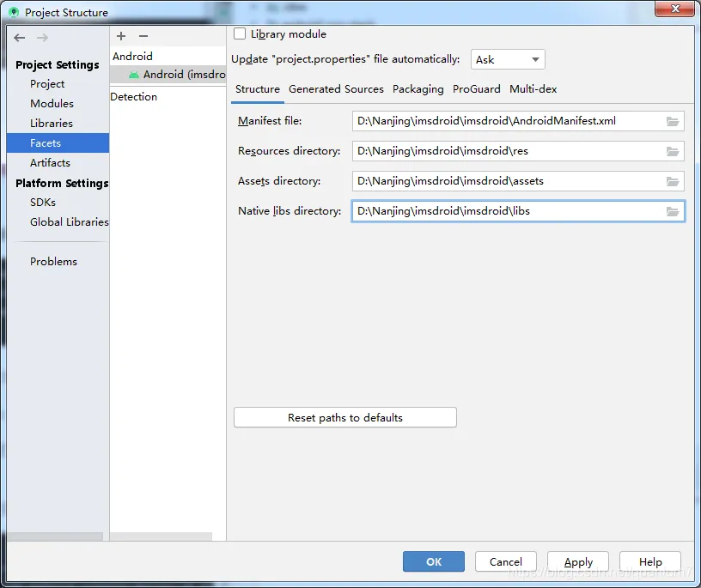Click the OK button
This screenshot has width=701, height=588.
434,561
